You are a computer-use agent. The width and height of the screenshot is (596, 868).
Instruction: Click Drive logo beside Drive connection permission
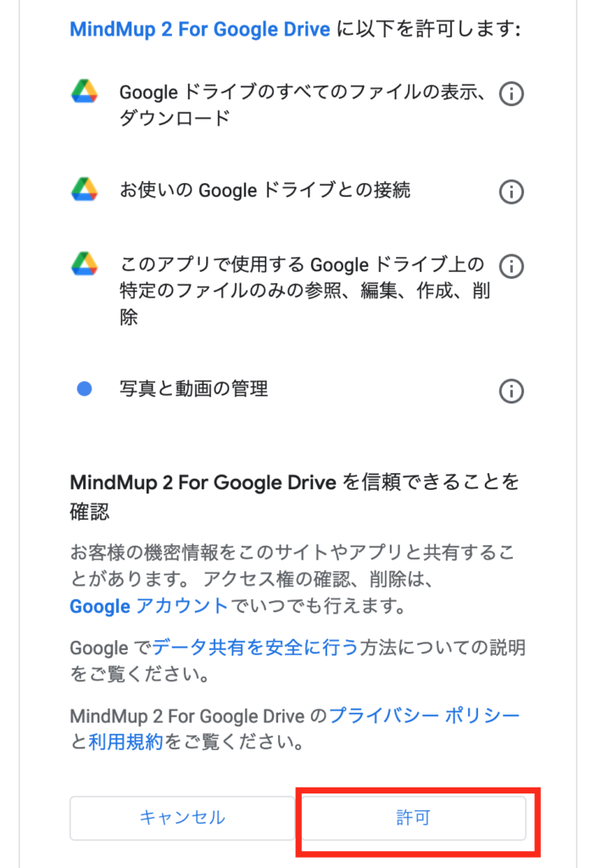(84, 189)
